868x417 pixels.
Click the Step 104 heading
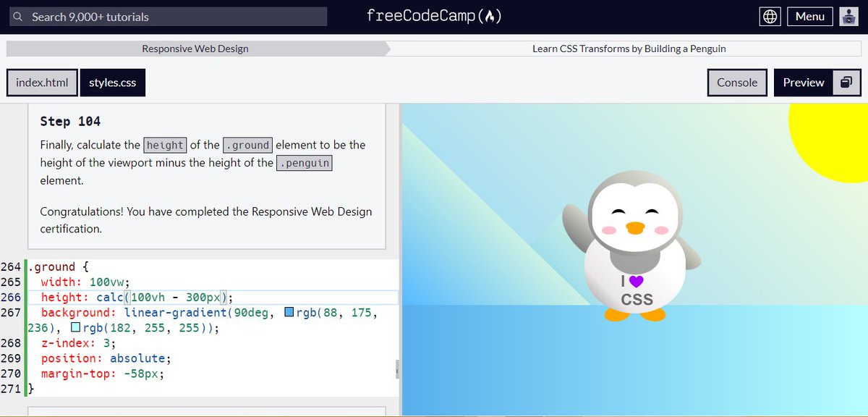pos(70,122)
